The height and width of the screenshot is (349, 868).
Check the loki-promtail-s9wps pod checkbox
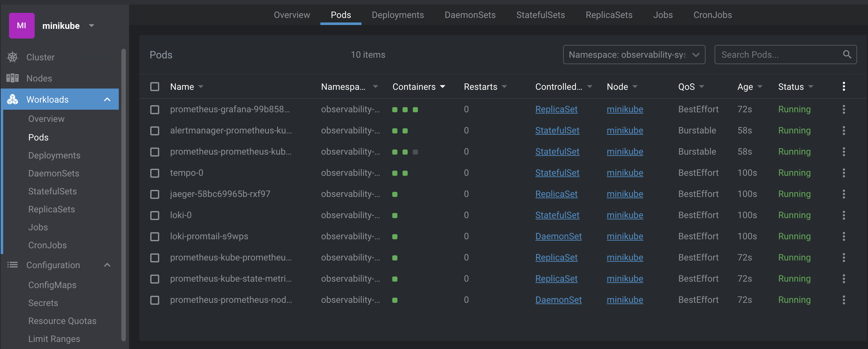[155, 236]
